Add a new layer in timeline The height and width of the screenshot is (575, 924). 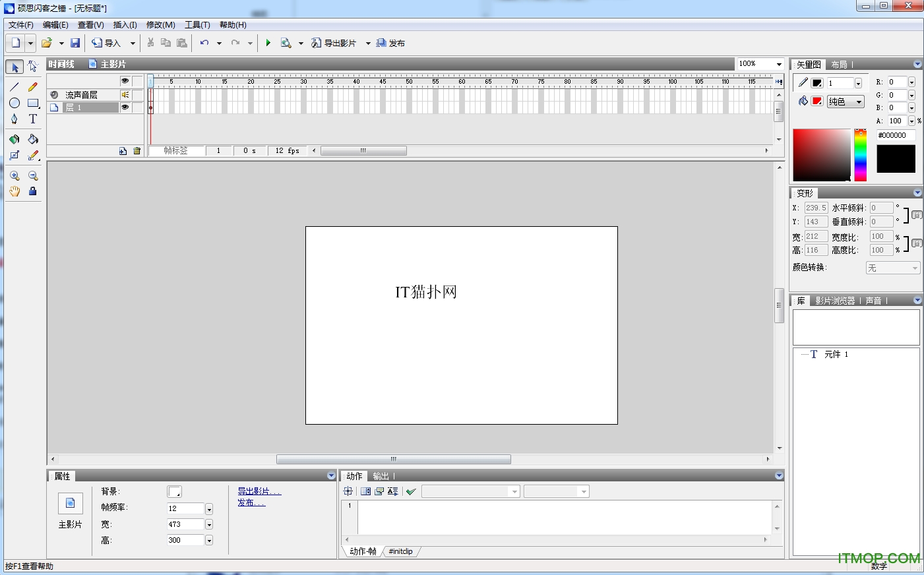[123, 151]
